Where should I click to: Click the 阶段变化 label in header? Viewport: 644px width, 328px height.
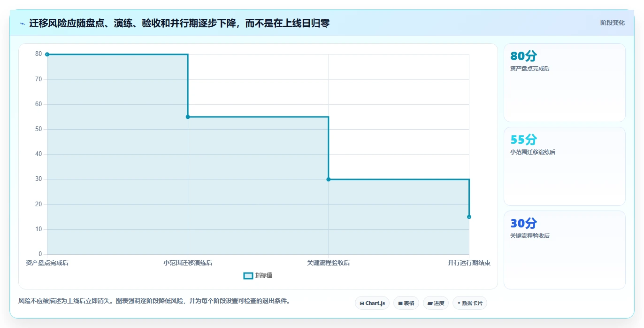pos(612,23)
